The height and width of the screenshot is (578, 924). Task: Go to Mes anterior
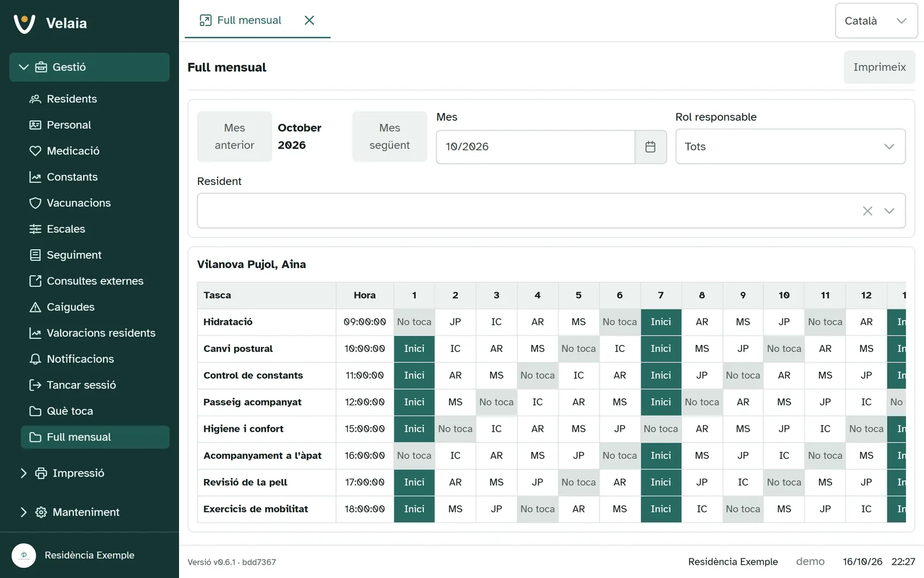coord(234,136)
